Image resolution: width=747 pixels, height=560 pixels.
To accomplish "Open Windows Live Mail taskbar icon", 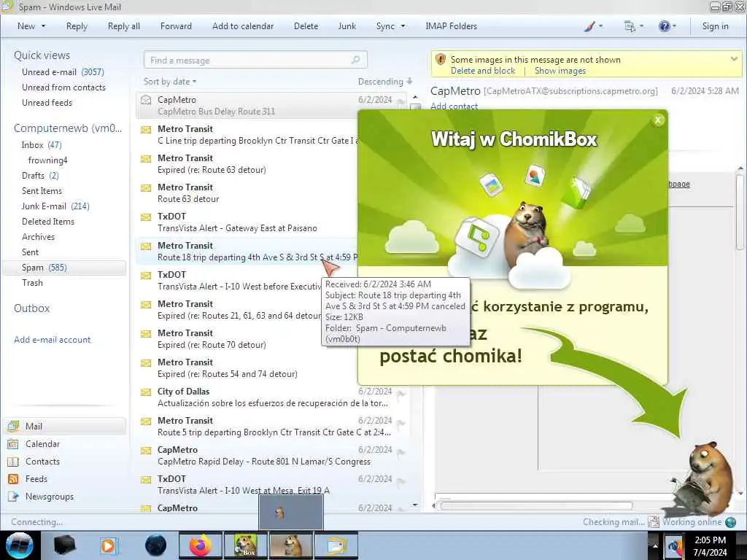I will coord(336,545).
